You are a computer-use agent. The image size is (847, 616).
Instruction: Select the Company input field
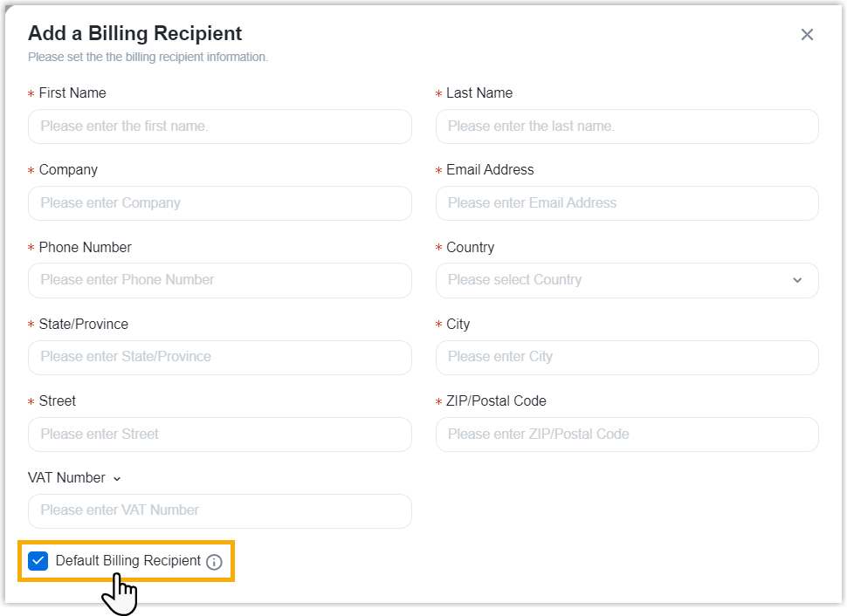coord(219,203)
